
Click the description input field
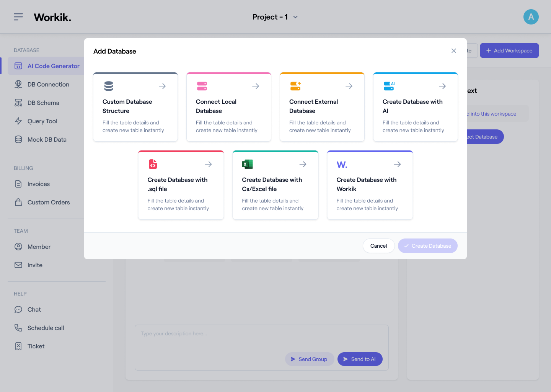click(261, 333)
